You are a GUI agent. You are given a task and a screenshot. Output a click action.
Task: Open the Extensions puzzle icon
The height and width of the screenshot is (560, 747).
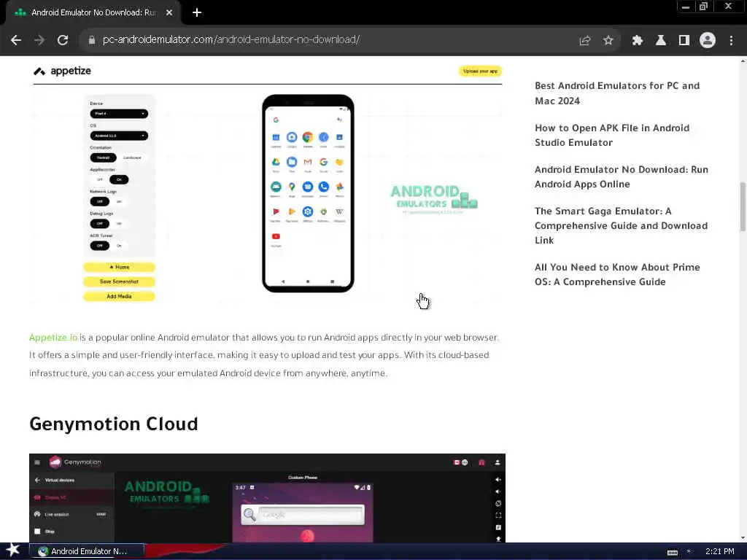click(638, 41)
